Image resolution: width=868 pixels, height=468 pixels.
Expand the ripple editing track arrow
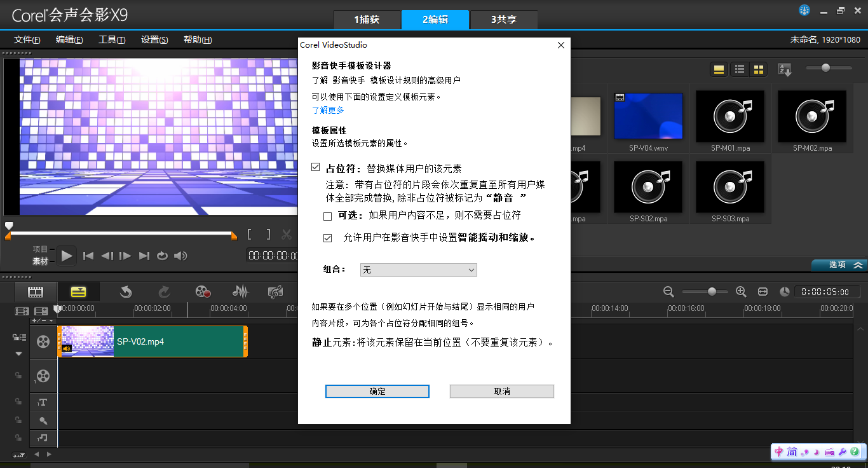tap(18, 354)
